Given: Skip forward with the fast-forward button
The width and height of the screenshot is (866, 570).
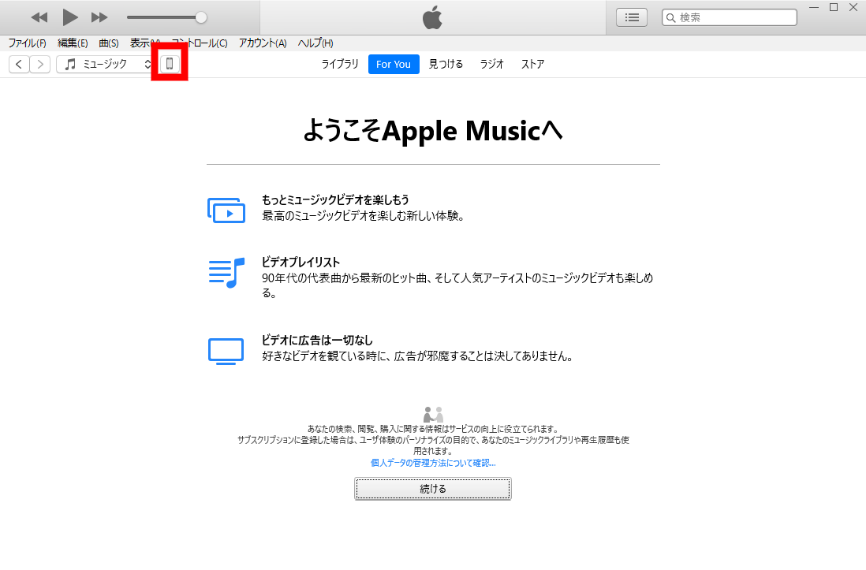Looking at the screenshot, I should click(99, 18).
